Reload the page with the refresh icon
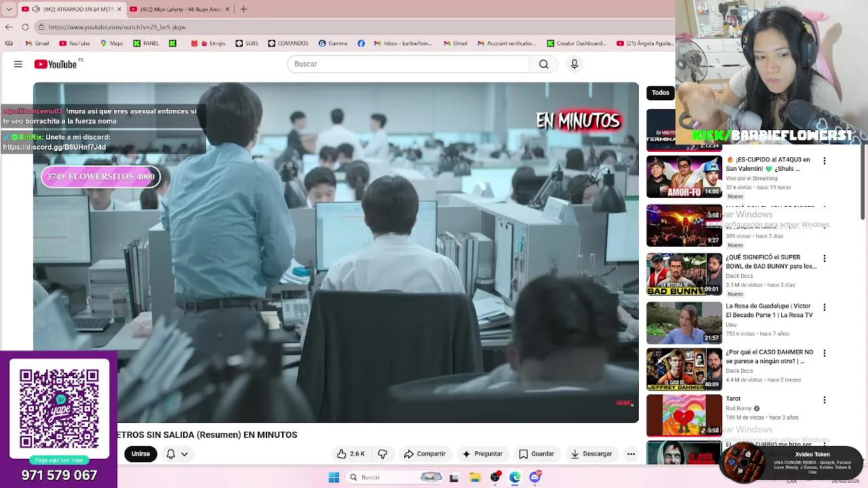 (x=25, y=27)
